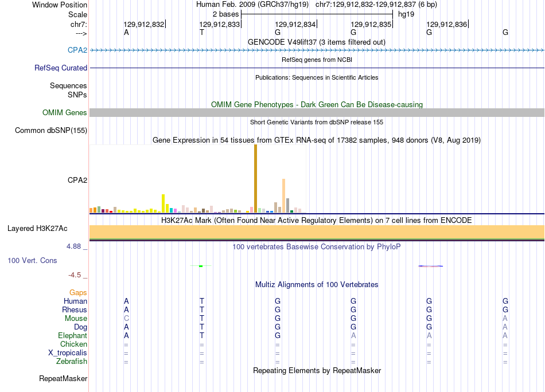The image size is (545, 392).
Task: Click the RefSeq genes from NCBI title
Action: pos(317,60)
